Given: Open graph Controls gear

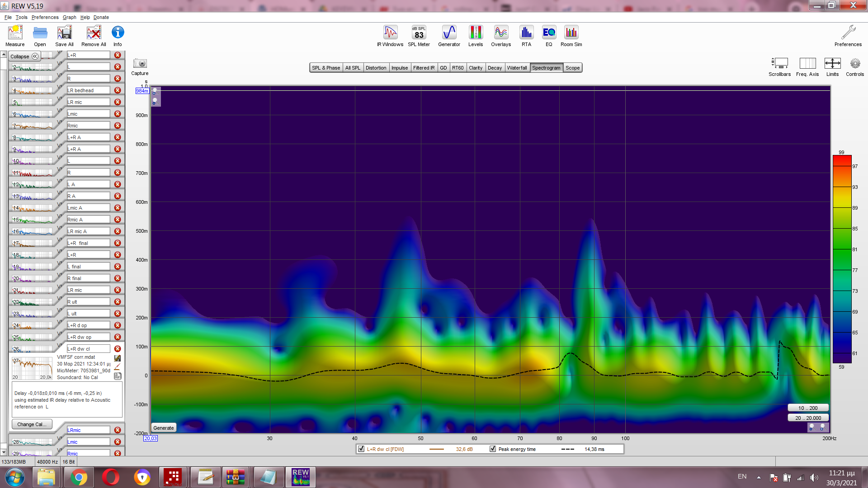Looking at the screenshot, I should pyautogui.click(x=854, y=64).
